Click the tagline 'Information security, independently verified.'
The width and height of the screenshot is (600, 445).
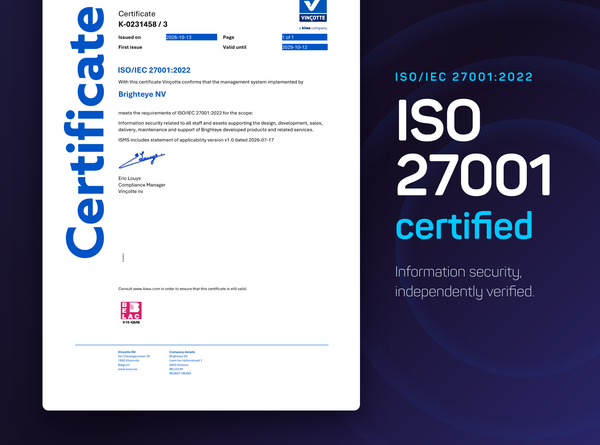465,282
